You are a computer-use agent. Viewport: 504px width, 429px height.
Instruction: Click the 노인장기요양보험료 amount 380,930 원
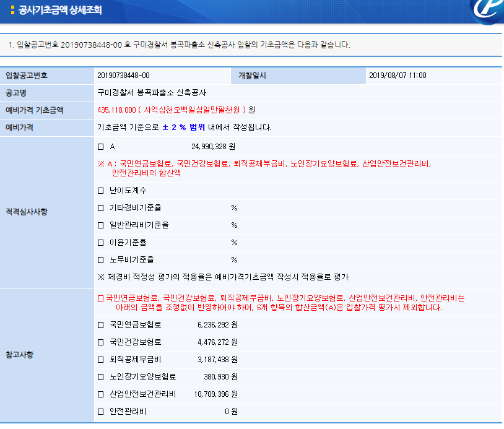221,377
